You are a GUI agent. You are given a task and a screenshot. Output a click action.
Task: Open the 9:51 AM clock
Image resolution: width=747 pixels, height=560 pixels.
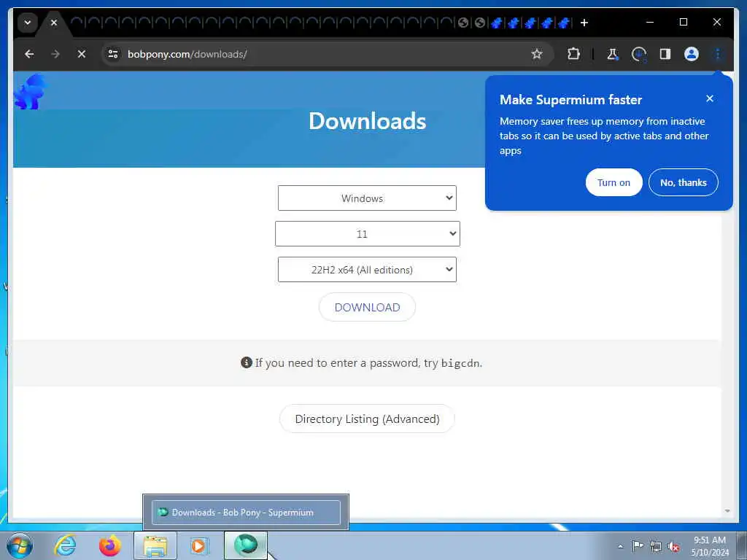tap(710, 546)
